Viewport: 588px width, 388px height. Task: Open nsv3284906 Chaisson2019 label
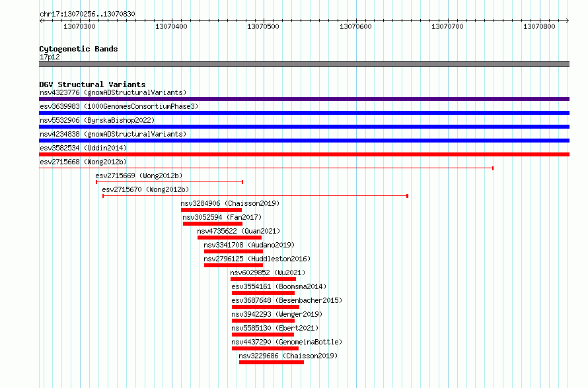tap(230, 203)
